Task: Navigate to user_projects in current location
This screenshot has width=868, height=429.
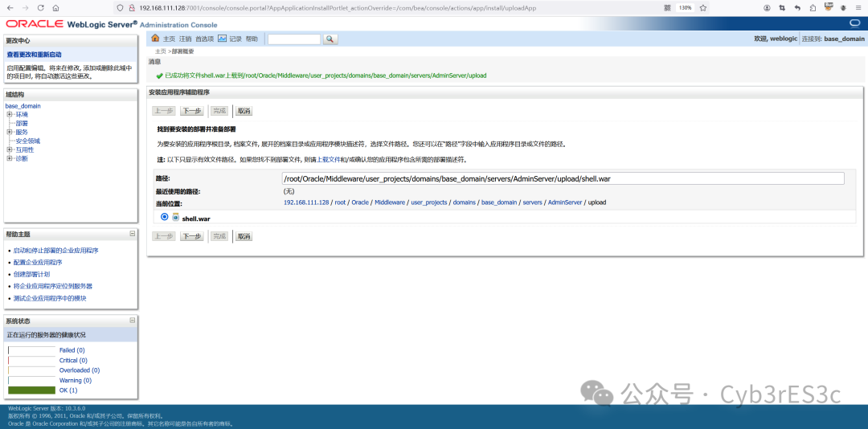Action: point(429,202)
